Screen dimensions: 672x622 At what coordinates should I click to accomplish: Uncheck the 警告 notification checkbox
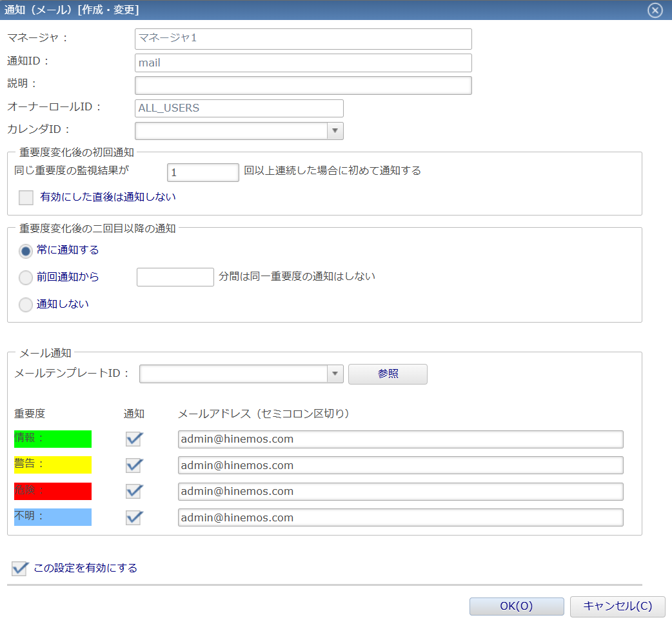click(x=133, y=465)
